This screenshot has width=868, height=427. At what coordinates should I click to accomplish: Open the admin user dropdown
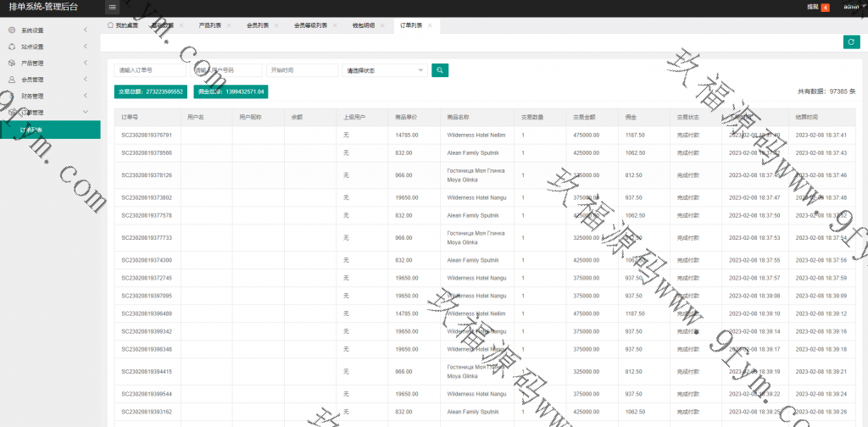(852, 7)
